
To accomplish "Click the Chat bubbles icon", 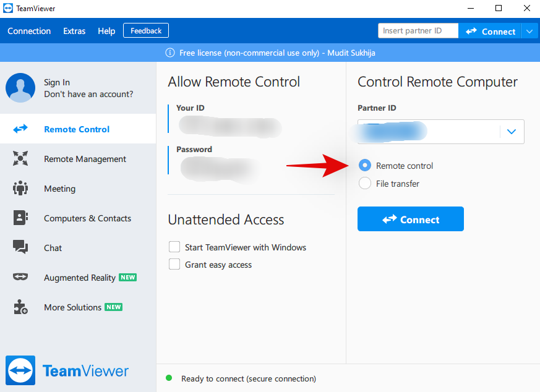I will pos(20,248).
